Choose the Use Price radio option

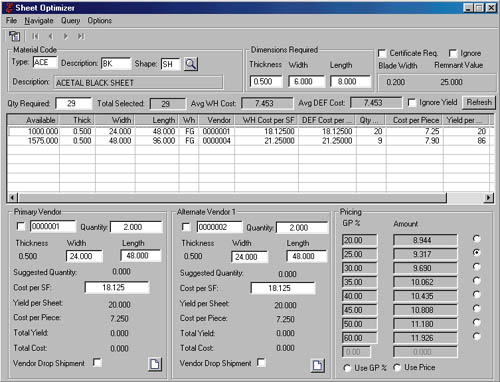pyautogui.click(x=397, y=367)
